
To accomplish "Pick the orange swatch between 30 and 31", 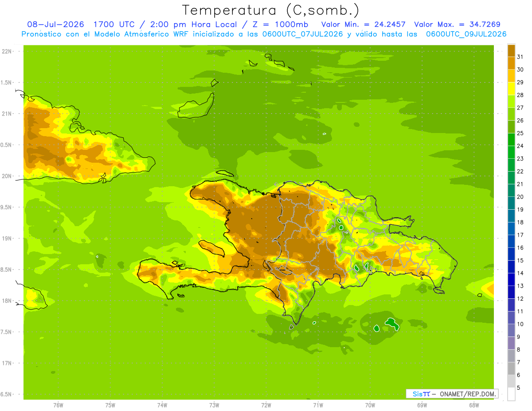I will (511, 63).
